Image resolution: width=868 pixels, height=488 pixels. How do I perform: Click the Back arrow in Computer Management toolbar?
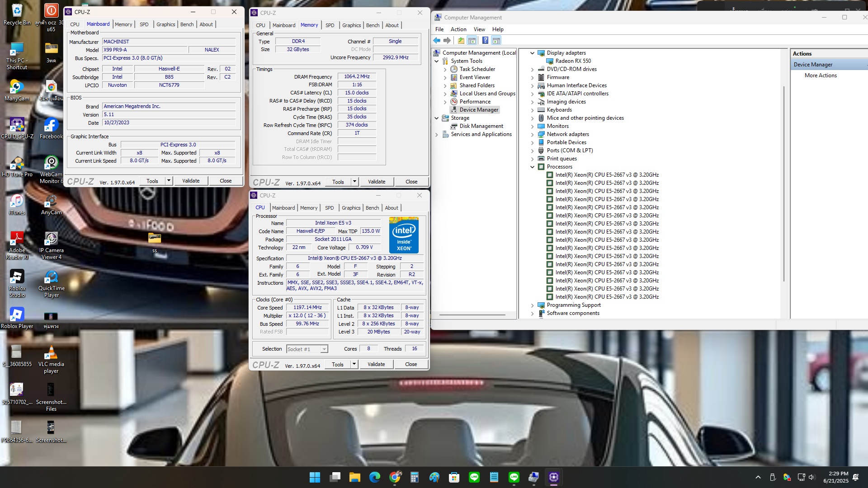437,41
